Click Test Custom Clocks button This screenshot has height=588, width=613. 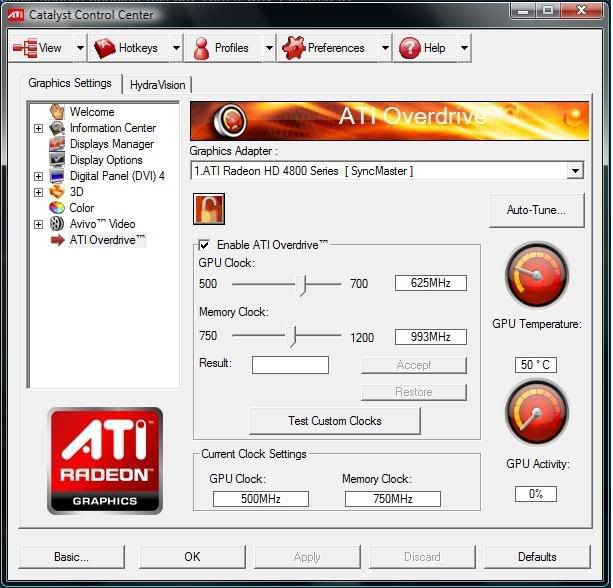pos(334,421)
